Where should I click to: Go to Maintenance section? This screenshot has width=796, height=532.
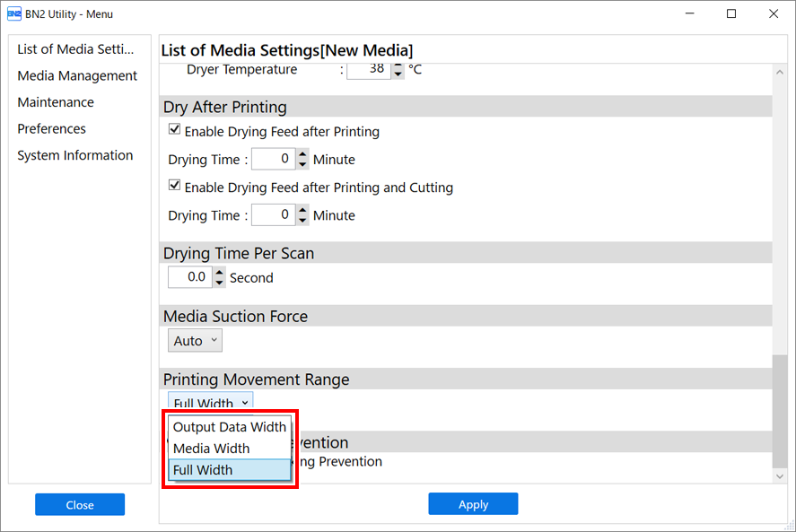pyautogui.click(x=56, y=102)
